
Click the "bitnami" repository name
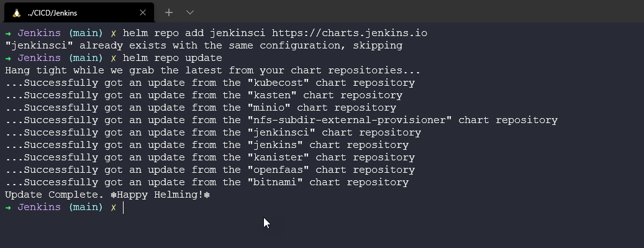point(275,183)
